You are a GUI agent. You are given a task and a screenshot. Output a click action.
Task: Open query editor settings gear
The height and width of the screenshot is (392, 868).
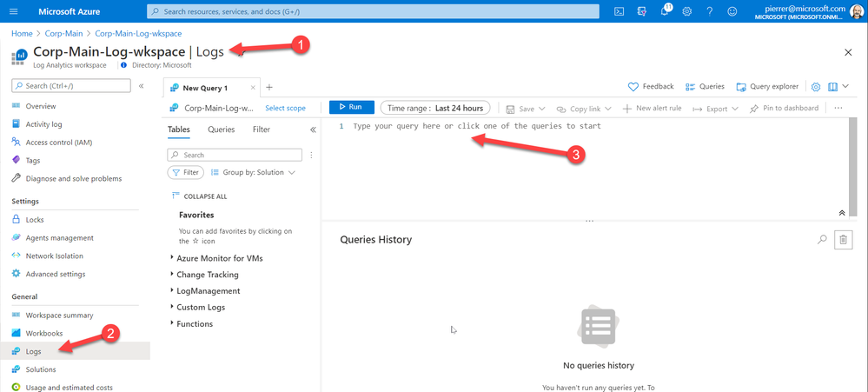pos(815,87)
